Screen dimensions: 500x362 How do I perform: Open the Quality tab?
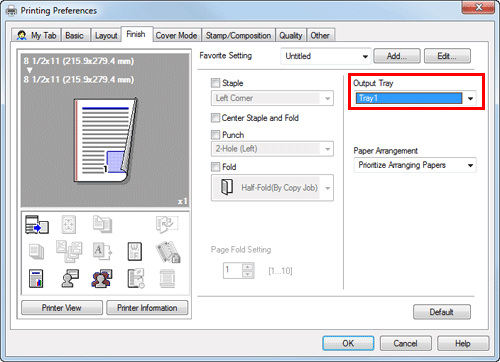291,35
